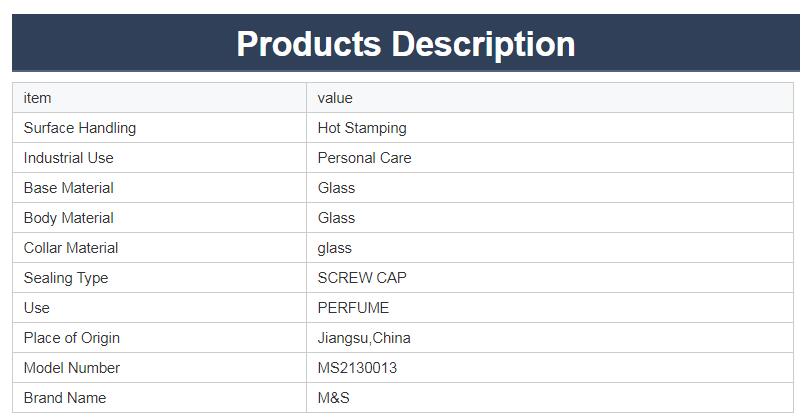
Task: Select the Place of Origin label
Action: click(x=72, y=338)
